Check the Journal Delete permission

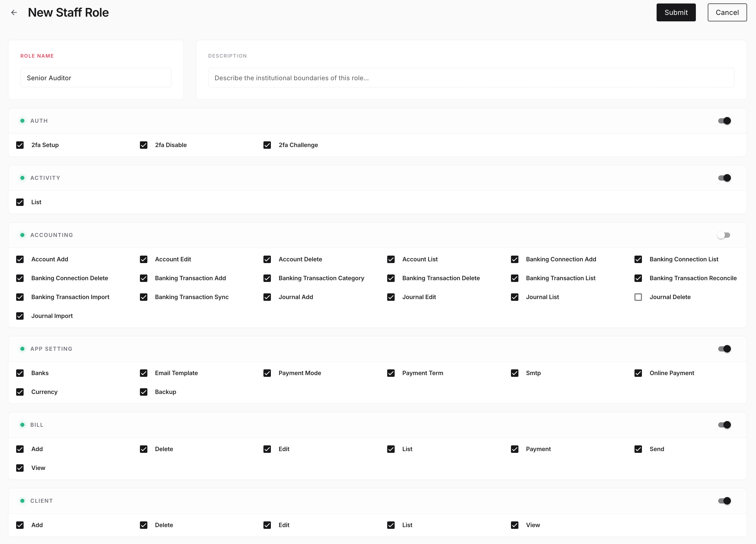click(x=638, y=297)
